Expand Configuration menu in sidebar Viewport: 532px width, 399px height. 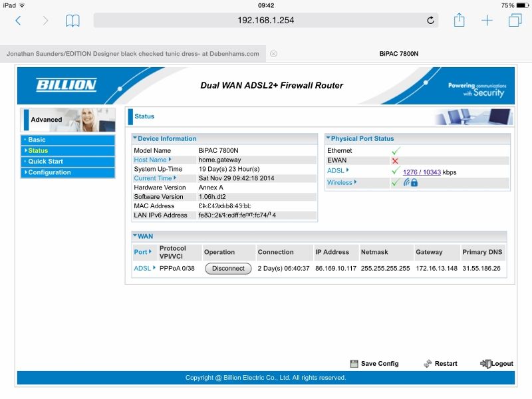tap(68, 172)
